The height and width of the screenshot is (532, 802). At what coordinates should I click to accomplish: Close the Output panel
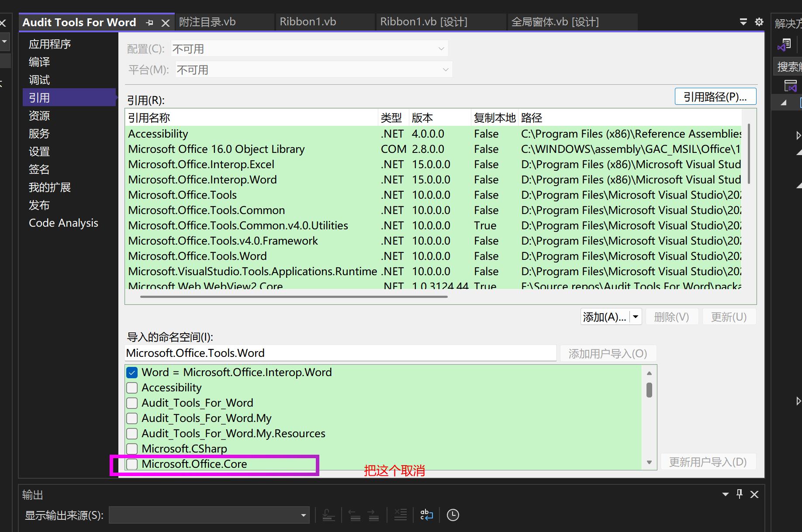click(754, 494)
